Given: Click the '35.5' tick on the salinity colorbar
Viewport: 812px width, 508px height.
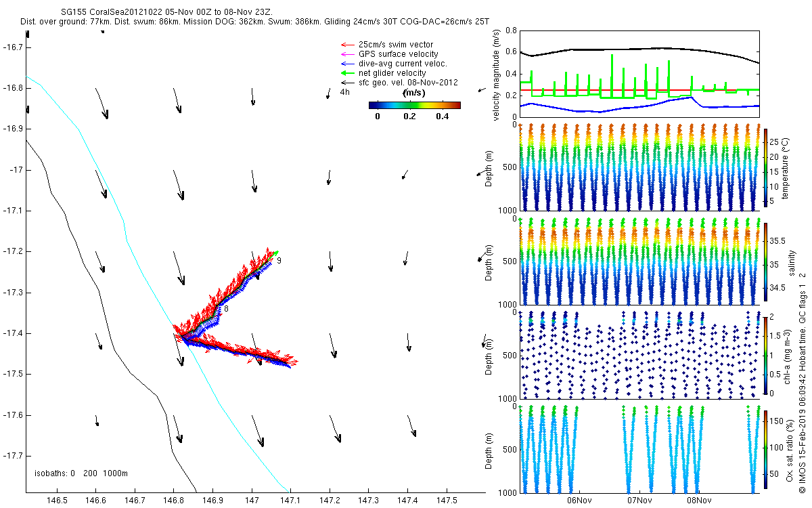Looking at the screenshot, I should pos(778,240).
